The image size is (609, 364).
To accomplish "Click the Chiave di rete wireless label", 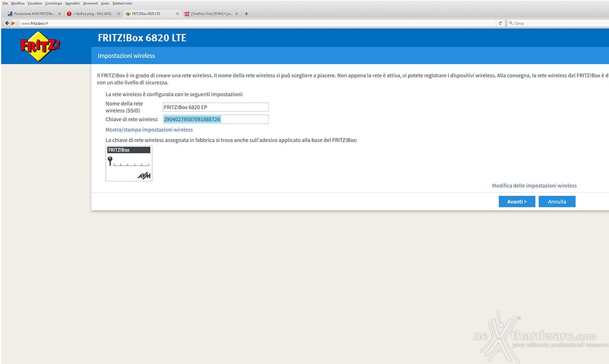I will click(x=131, y=120).
